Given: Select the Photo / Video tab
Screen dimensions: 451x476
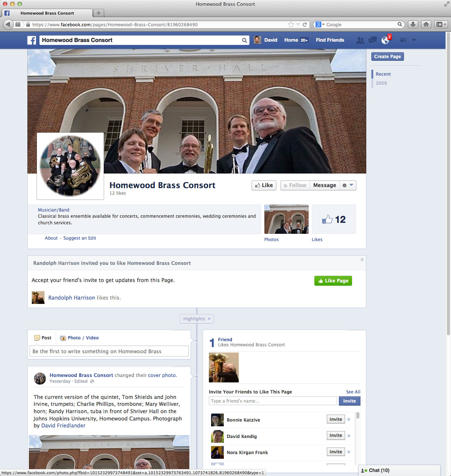Looking at the screenshot, I should (x=79, y=338).
